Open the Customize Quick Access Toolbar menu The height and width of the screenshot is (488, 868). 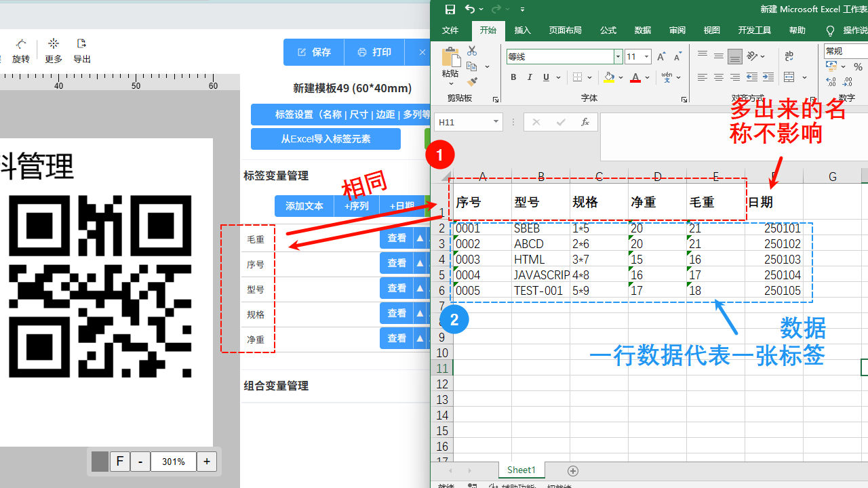pos(522,9)
